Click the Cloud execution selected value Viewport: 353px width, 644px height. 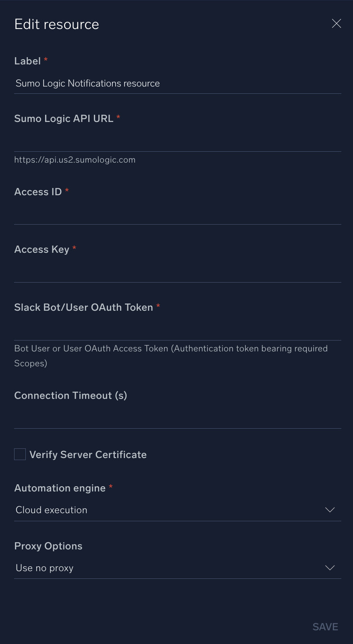pyautogui.click(x=51, y=510)
